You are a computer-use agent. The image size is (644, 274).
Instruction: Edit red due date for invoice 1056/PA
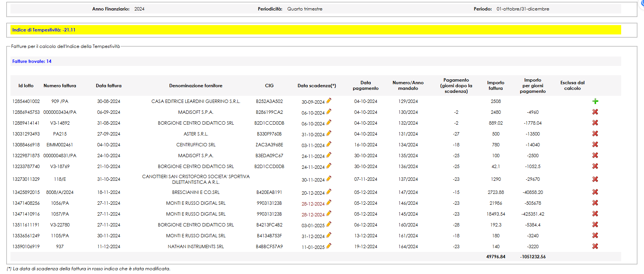point(329,203)
